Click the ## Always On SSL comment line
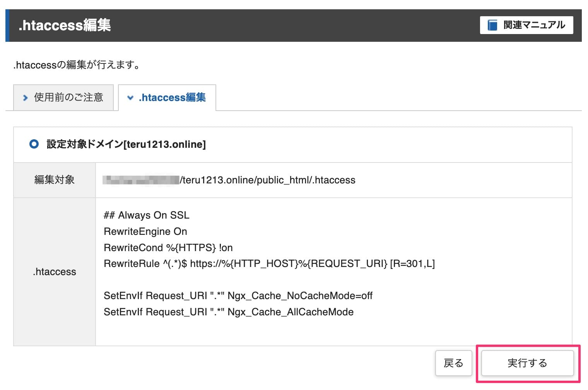 tap(146, 215)
